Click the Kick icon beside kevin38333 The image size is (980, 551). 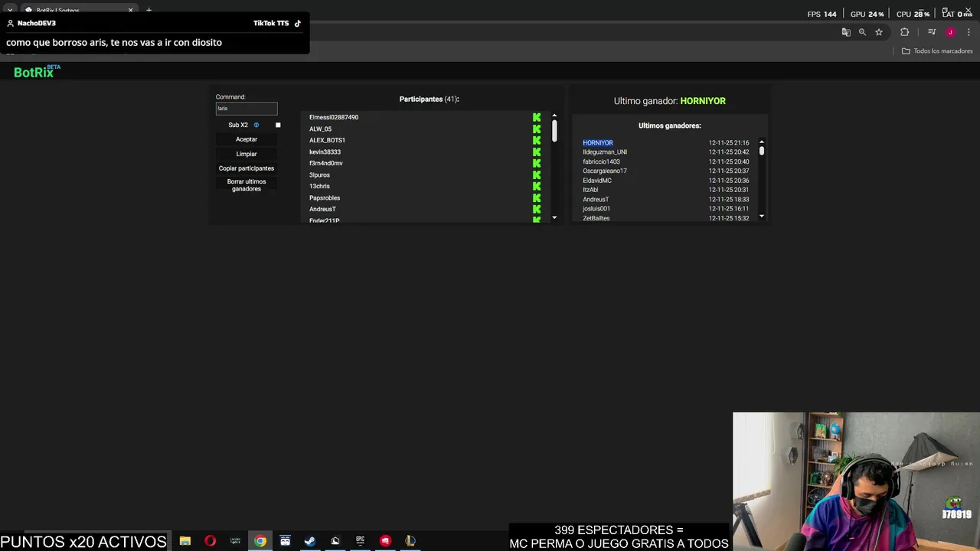click(x=537, y=152)
